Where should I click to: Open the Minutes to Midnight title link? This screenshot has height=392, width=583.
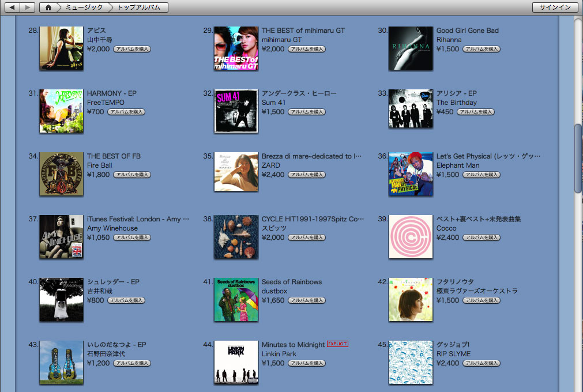point(293,345)
